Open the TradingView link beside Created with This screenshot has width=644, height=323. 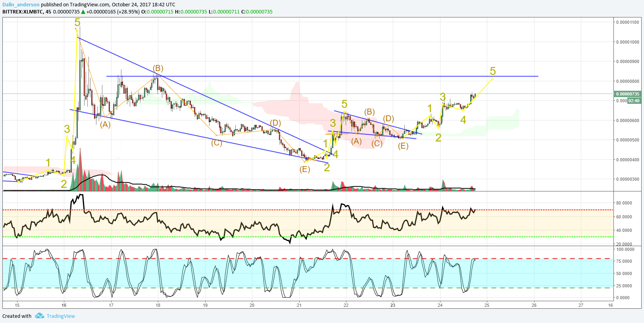(61, 316)
